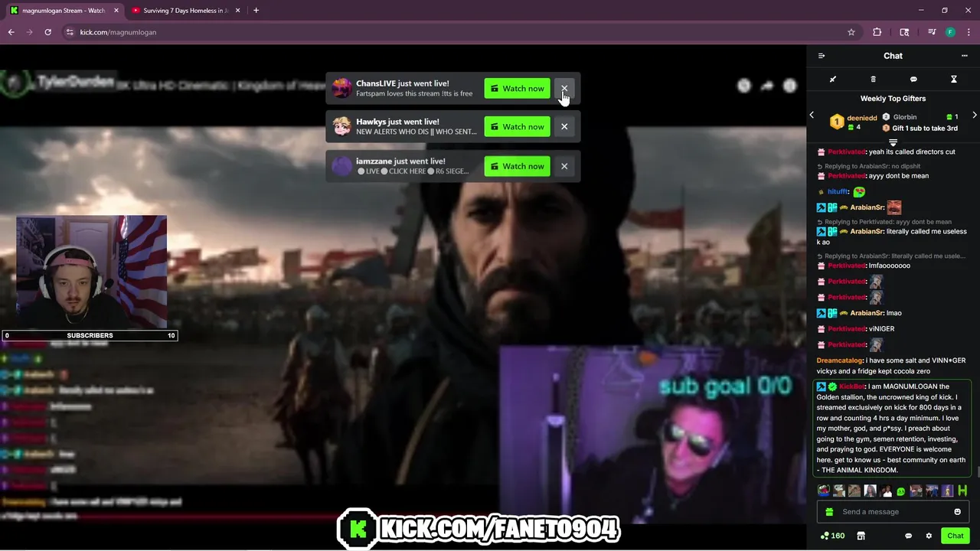The image size is (980, 551).
Task: Open the chat three-dots options menu
Action: click(x=964, y=56)
